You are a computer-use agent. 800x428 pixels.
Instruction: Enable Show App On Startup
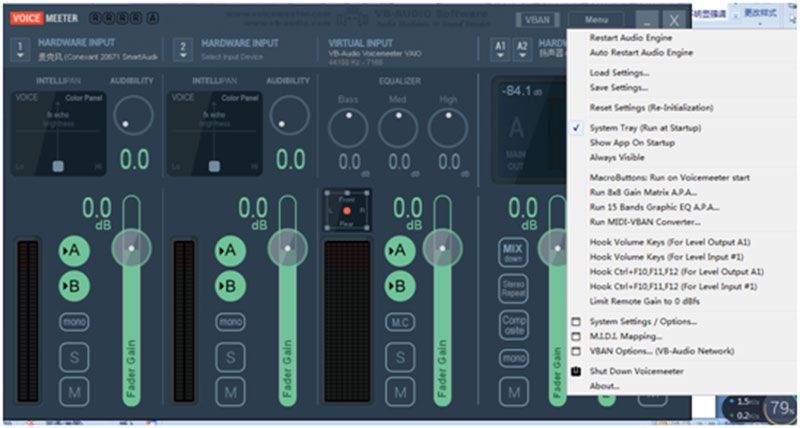click(632, 143)
